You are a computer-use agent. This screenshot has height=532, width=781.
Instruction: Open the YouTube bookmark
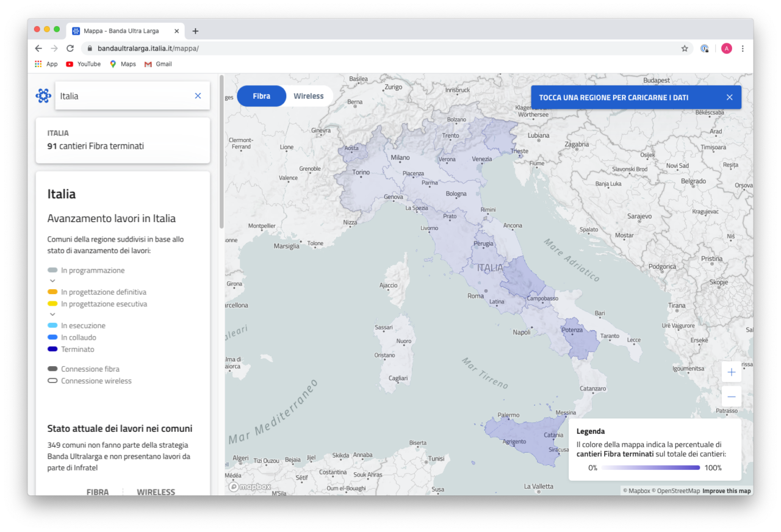(x=83, y=64)
